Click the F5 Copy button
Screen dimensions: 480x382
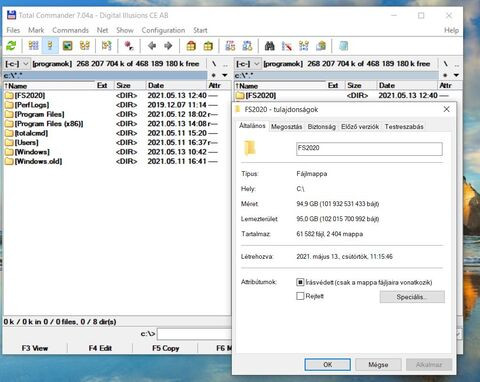(166, 348)
